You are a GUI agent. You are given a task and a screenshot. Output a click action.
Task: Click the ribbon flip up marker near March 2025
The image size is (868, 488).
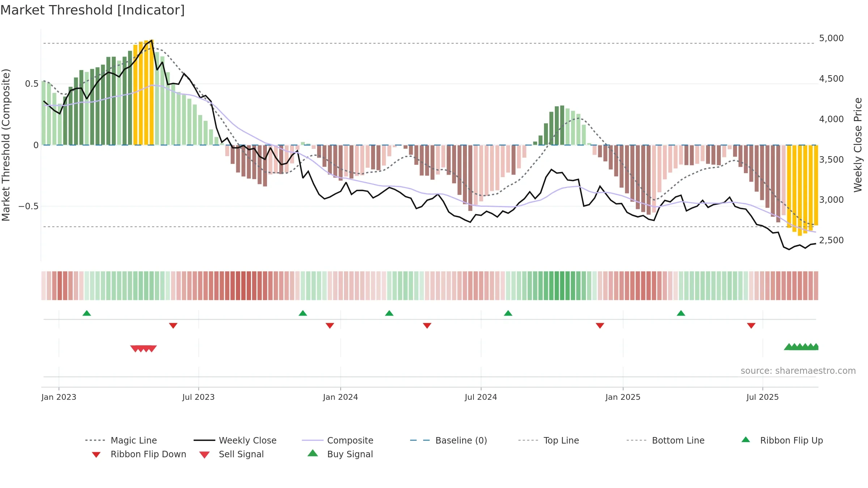pos(681,313)
